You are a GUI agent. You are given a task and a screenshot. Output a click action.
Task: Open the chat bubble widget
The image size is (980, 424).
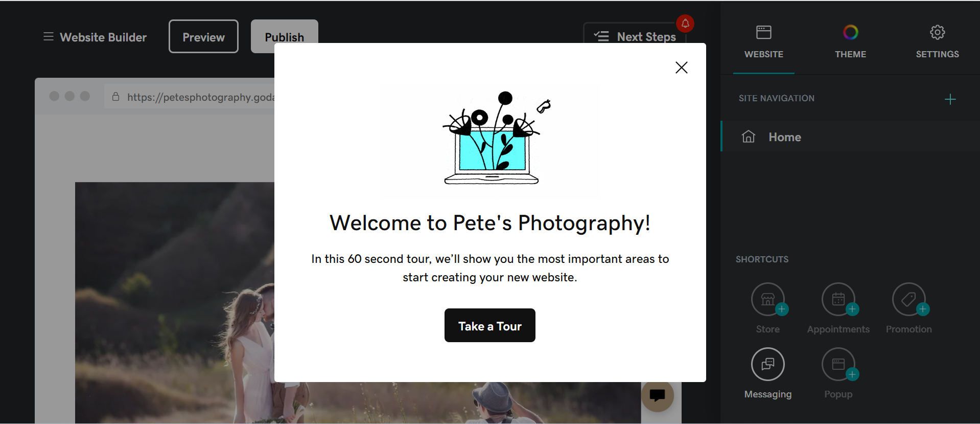click(x=657, y=396)
